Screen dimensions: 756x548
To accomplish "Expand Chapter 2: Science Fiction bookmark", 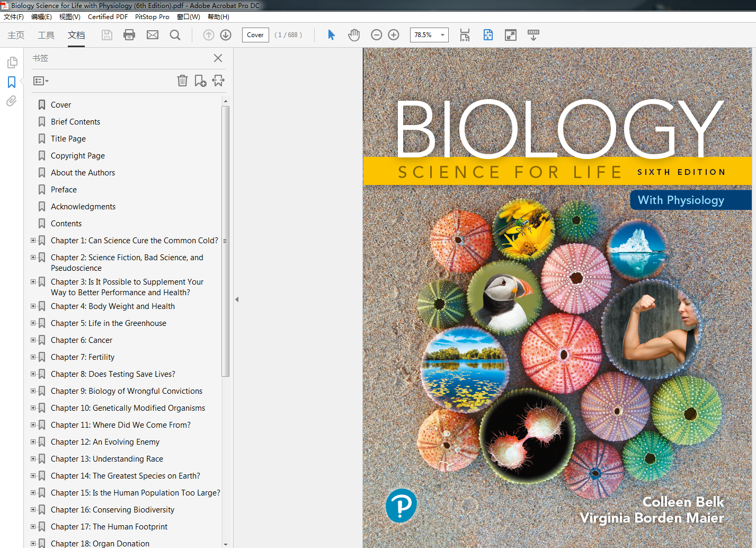I will point(33,258).
